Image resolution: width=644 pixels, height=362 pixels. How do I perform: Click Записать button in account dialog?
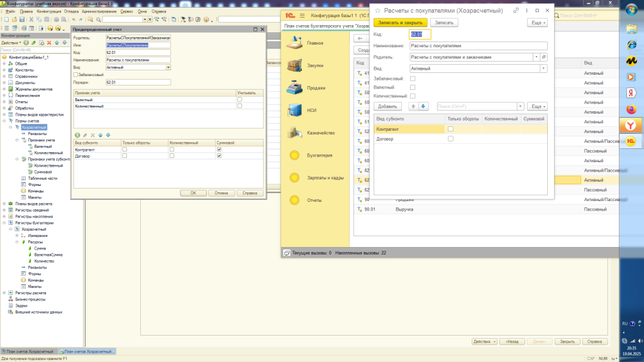(444, 23)
